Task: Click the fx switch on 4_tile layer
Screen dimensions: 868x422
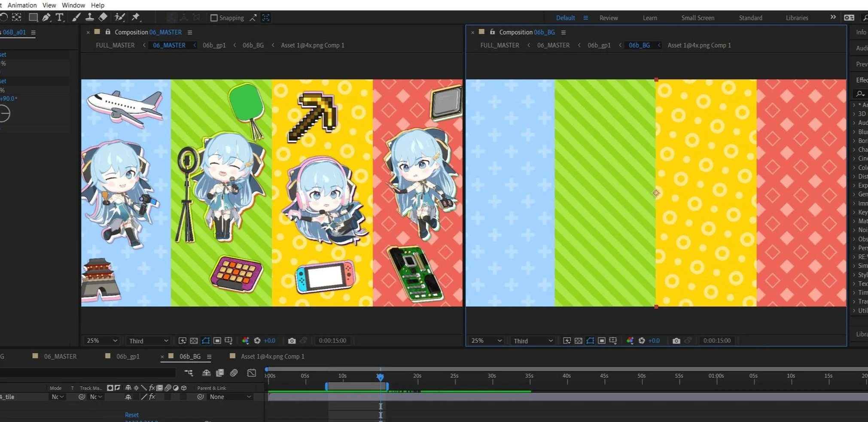Action: click(x=152, y=397)
